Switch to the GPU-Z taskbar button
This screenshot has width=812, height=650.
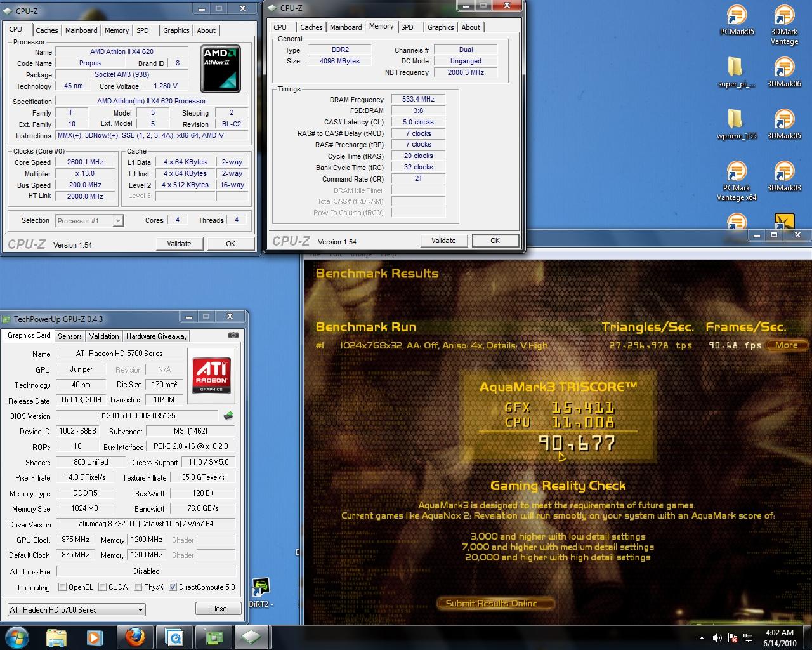(x=214, y=637)
